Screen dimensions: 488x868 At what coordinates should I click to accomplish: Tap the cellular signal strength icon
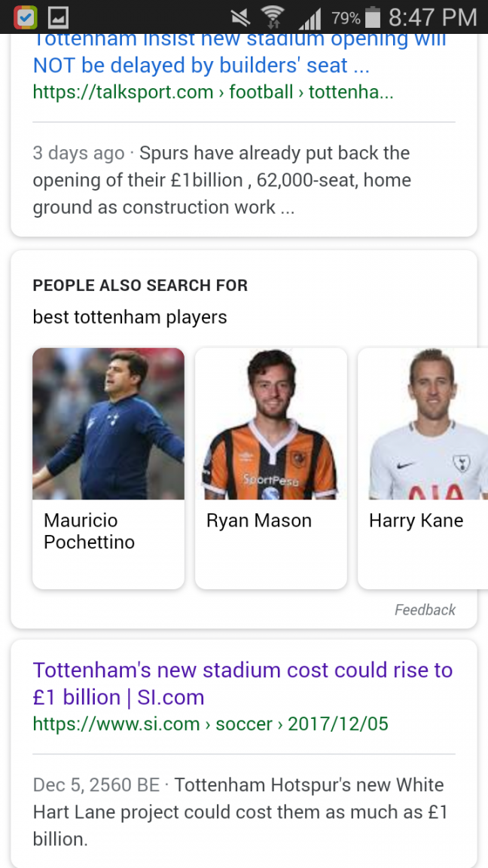pyautogui.click(x=309, y=17)
